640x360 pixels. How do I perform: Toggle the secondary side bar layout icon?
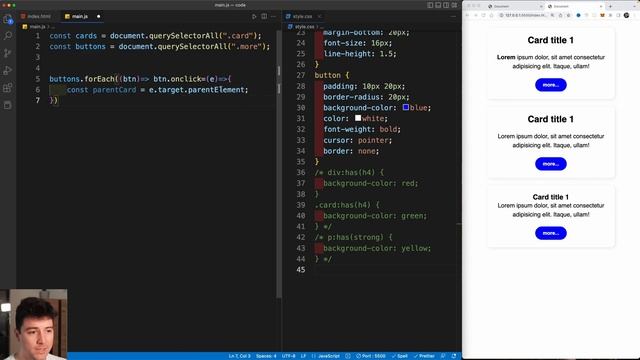pyautogui.click(x=446, y=5)
